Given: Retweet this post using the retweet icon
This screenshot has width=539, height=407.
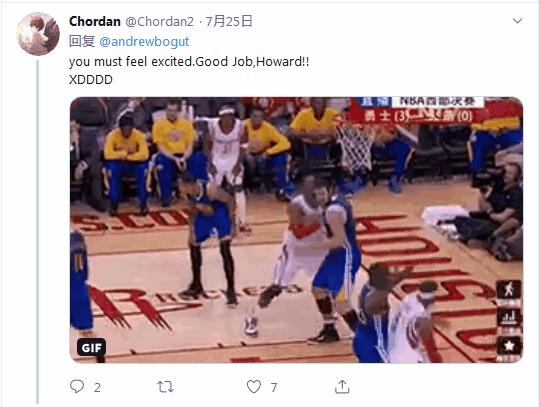Looking at the screenshot, I should (x=166, y=387).
